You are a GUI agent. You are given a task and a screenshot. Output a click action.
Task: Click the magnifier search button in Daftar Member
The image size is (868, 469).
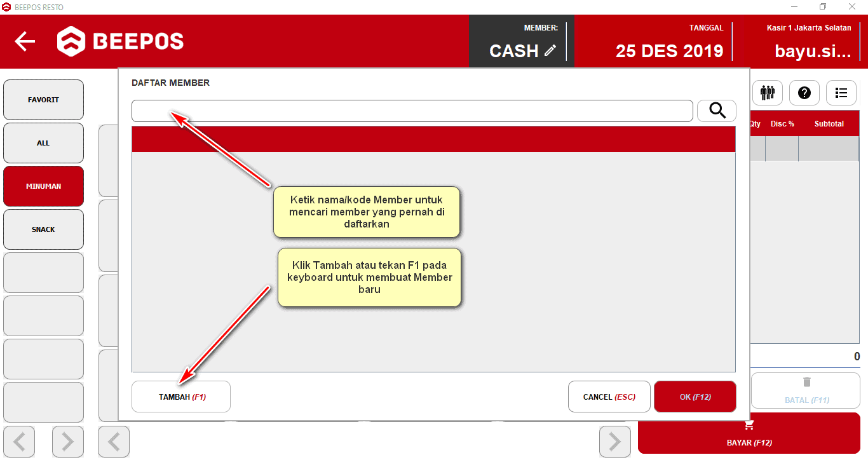[x=717, y=111]
